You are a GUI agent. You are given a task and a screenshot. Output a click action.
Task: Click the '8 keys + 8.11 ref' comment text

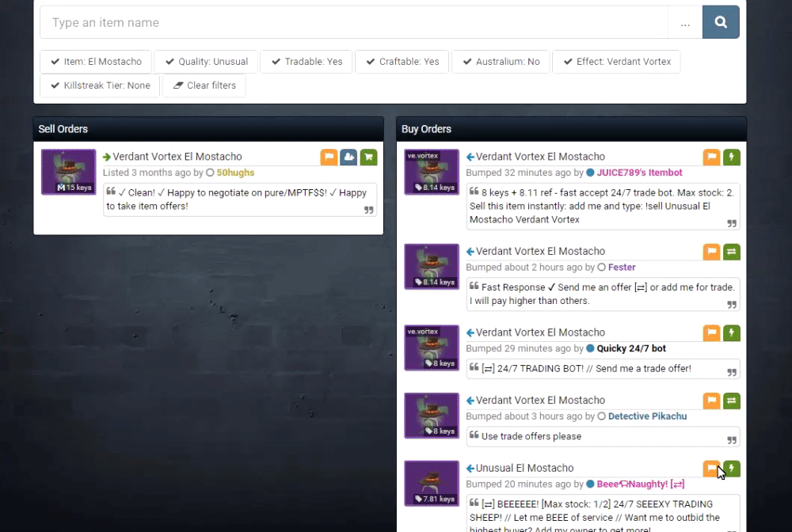tap(601, 206)
